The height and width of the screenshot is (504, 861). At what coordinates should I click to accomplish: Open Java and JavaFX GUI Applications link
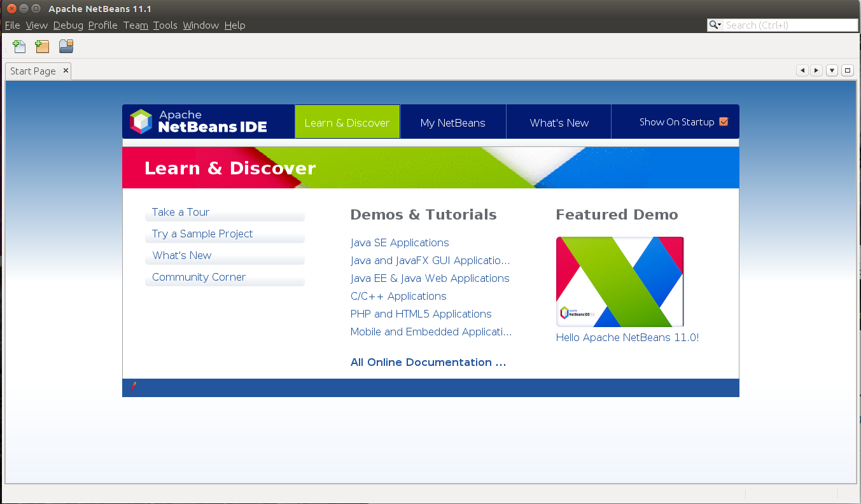[430, 260]
